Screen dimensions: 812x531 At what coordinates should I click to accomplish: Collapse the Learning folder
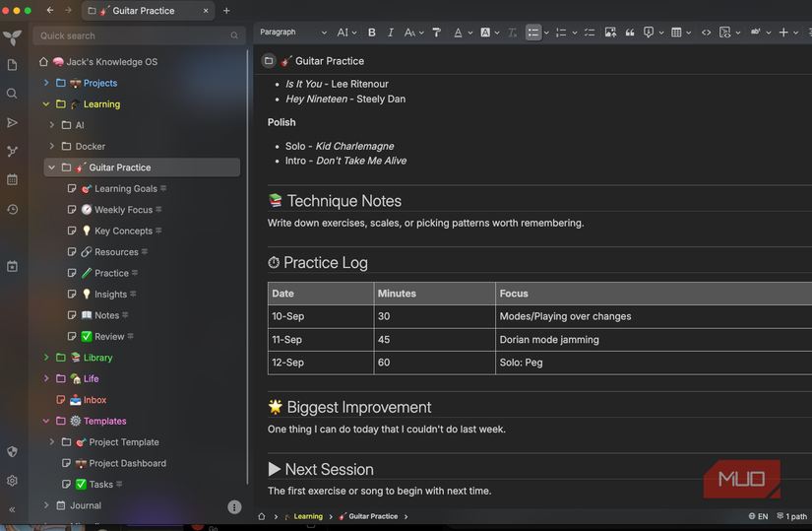[46, 104]
